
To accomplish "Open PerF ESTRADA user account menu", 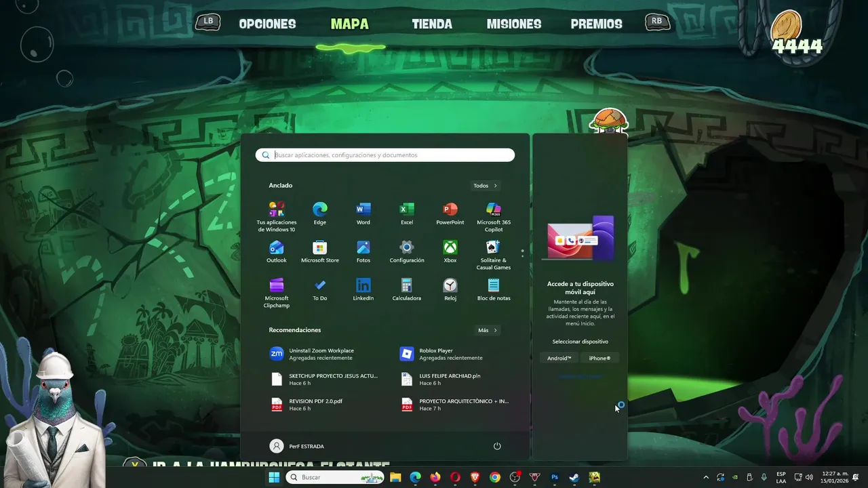I will click(297, 446).
